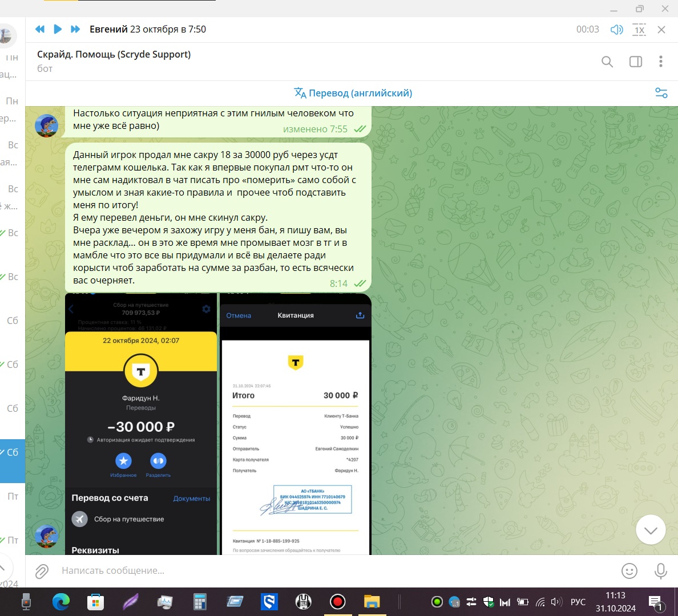Open Microsoft Edge from taskbar
The image size is (678, 616).
click(x=60, y=602)
